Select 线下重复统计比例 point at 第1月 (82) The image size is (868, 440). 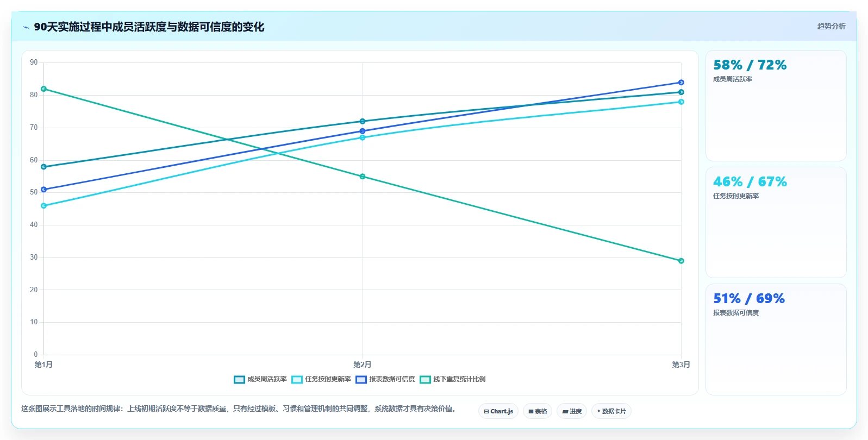click(44, 89)
